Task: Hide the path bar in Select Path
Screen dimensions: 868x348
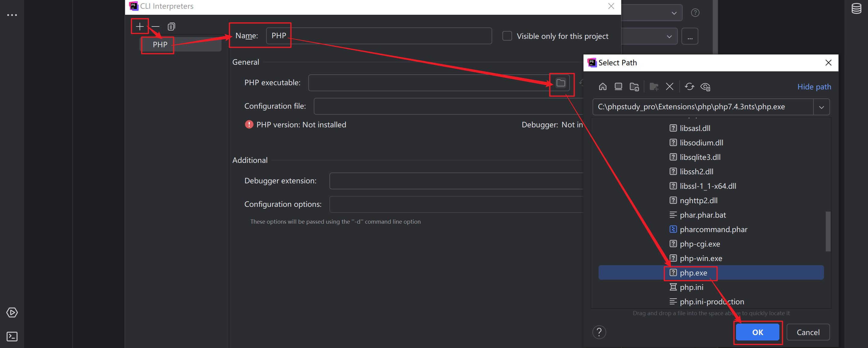Action: (x=814, y=86)
